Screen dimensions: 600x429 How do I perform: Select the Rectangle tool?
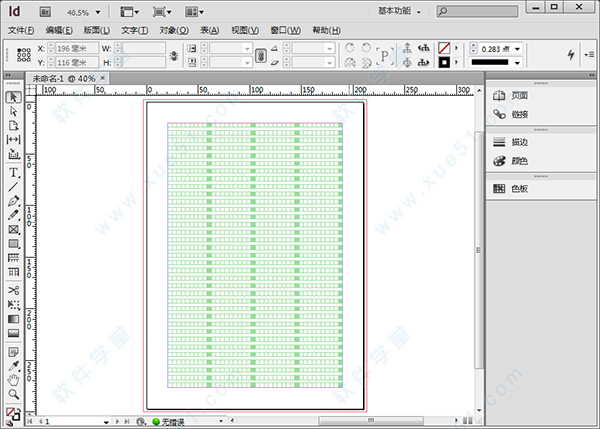(13, 244)
